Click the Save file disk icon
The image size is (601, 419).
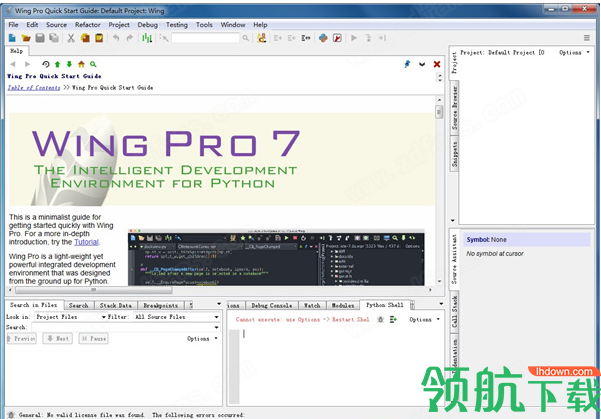[40, 38]
